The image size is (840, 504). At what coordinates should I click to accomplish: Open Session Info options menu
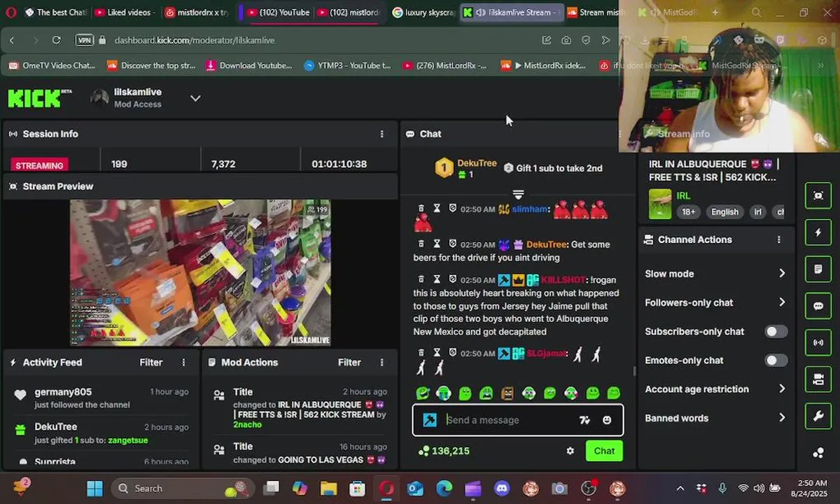point(381,134)
